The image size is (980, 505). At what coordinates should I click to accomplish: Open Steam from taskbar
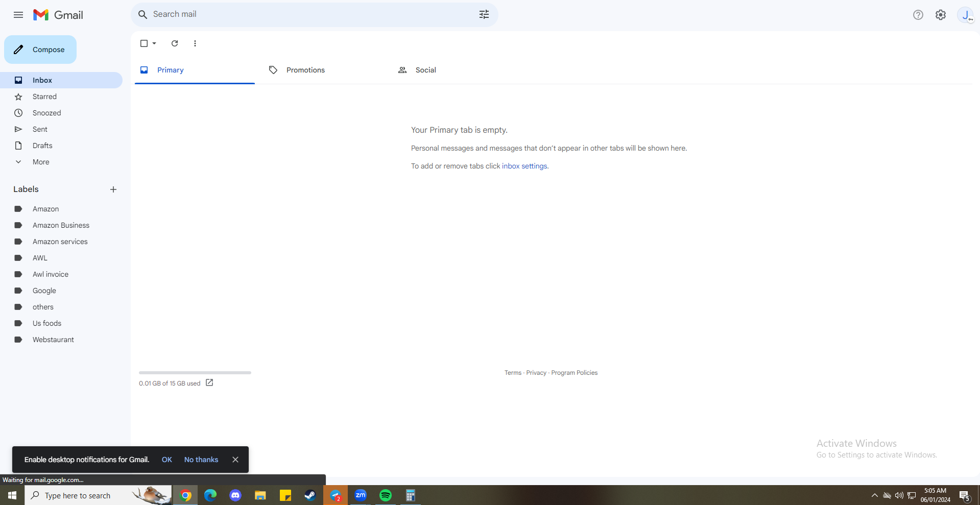[310, 495]
